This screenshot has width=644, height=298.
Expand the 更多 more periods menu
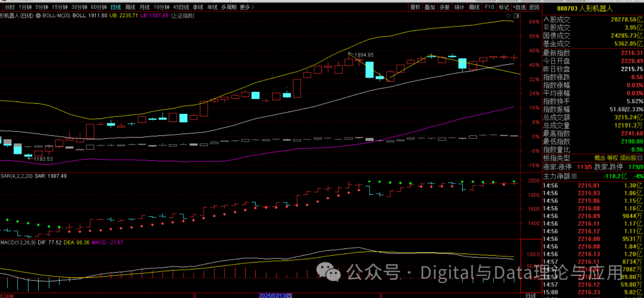247,7
